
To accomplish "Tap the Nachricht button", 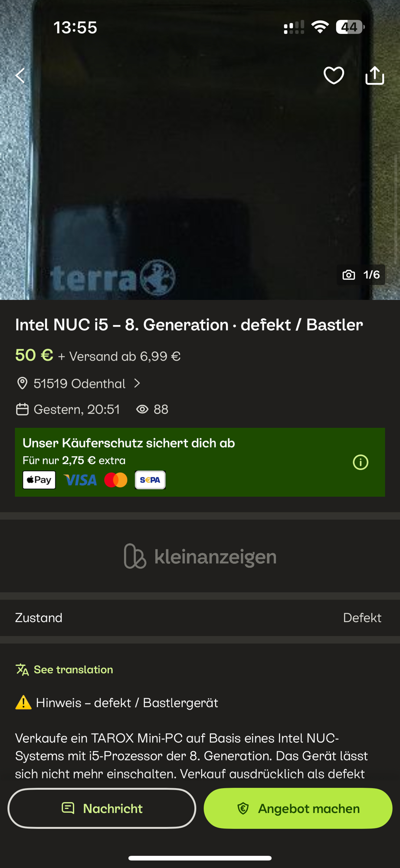I will pos(102,809).
